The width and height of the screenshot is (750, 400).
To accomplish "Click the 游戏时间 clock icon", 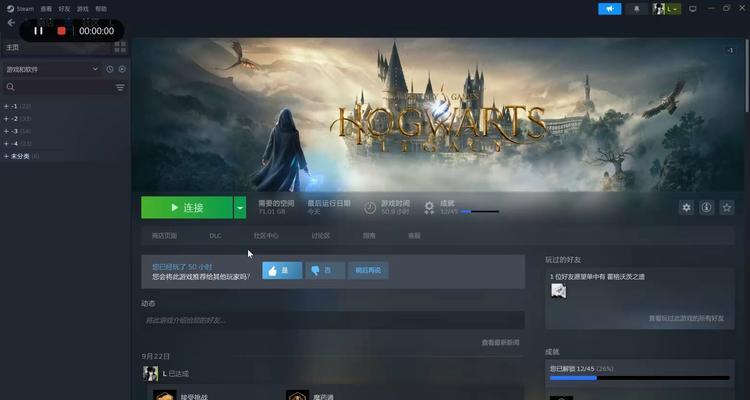I will tap(370, 208).
